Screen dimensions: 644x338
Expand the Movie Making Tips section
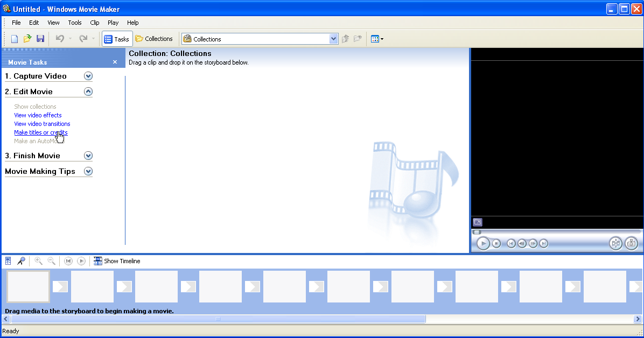pos(88,171)
